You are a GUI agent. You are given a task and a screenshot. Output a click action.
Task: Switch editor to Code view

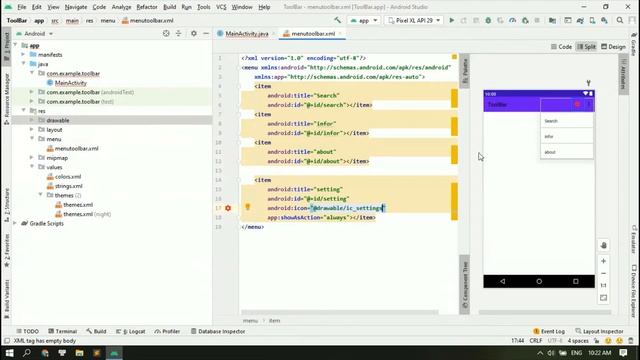click(561, 47)
